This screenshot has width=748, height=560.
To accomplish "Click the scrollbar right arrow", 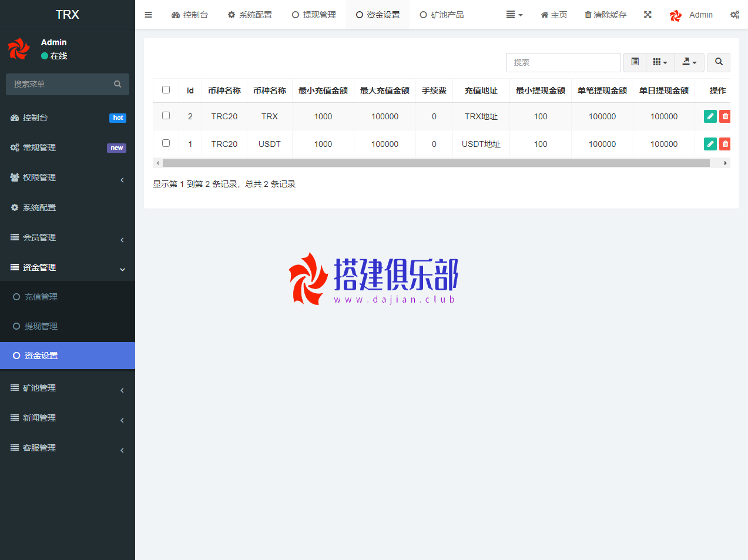I will tap(726, 163).
